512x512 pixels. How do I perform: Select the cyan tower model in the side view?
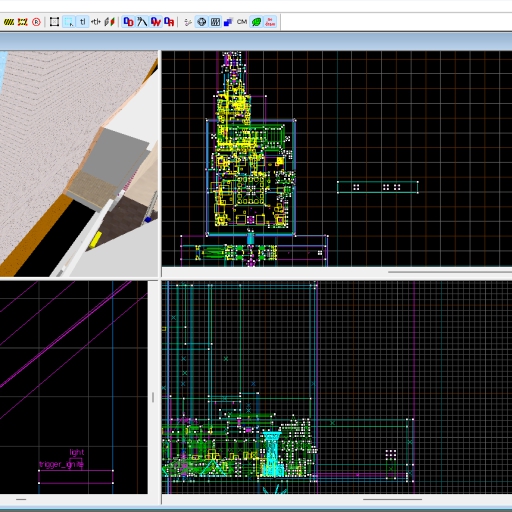coord(272,453)
